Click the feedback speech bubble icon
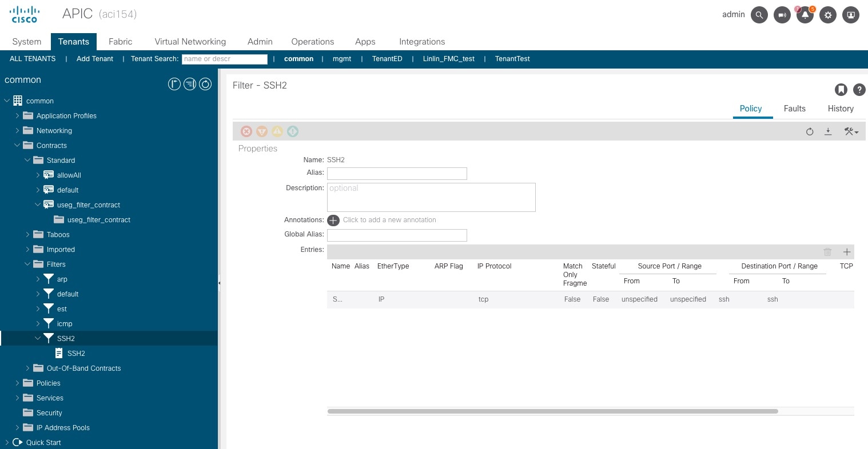 782,14
